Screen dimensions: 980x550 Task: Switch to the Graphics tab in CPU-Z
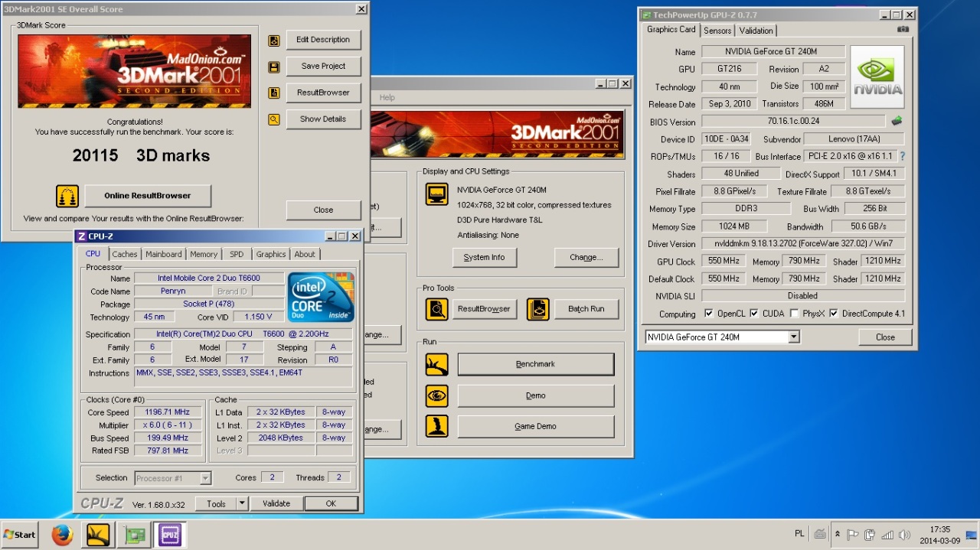point(271,254)
